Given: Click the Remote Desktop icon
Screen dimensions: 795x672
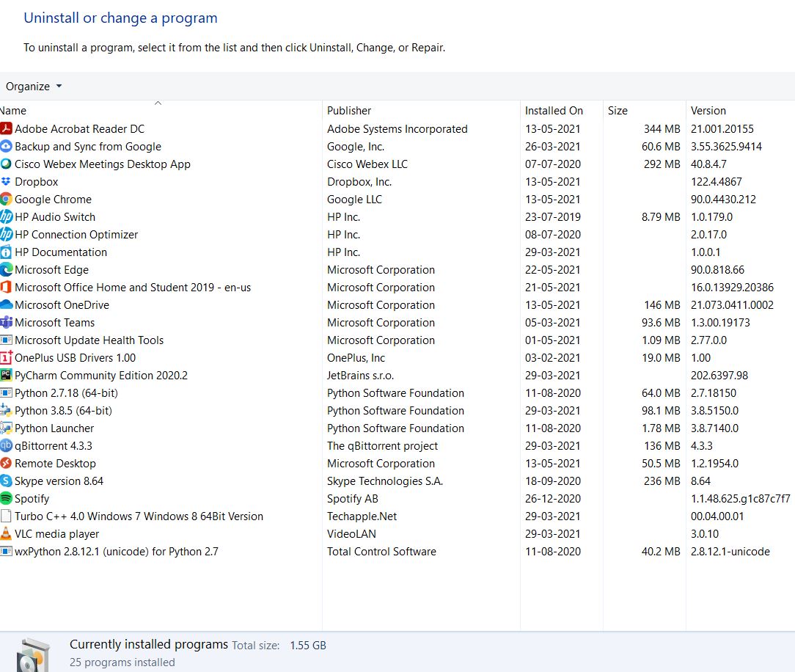Looking at the screenshot, I should pyautogui.click(x=6, y=463).
